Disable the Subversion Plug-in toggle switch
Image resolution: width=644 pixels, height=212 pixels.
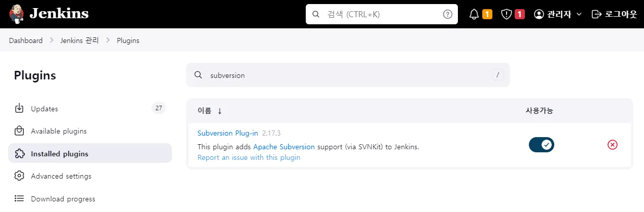(x=542, y=145)
